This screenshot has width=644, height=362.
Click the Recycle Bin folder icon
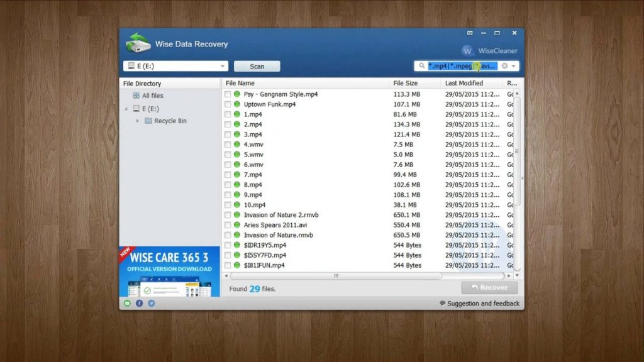(x=148, y=121)
